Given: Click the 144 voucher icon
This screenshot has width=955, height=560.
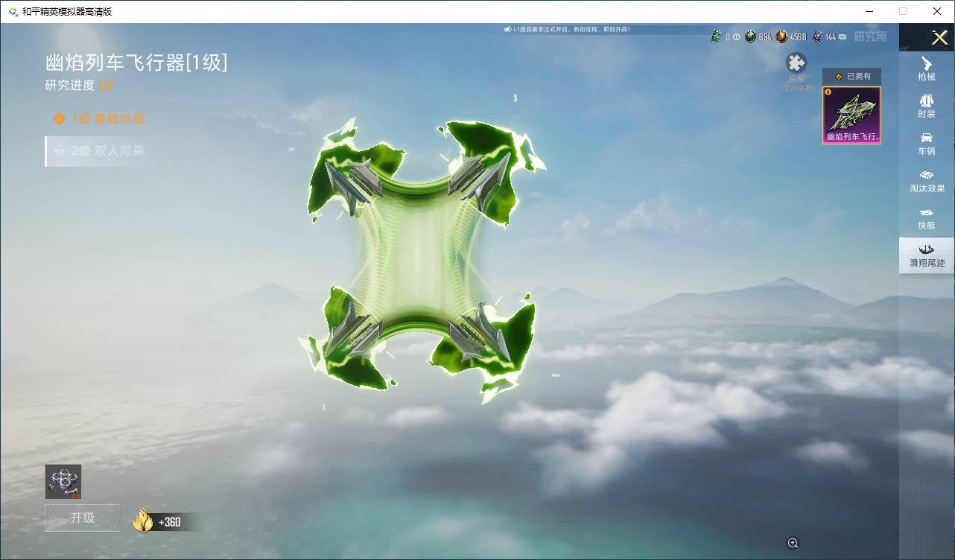Looking at the screenshot, I should pyautogui.click(x=817, y=36).
